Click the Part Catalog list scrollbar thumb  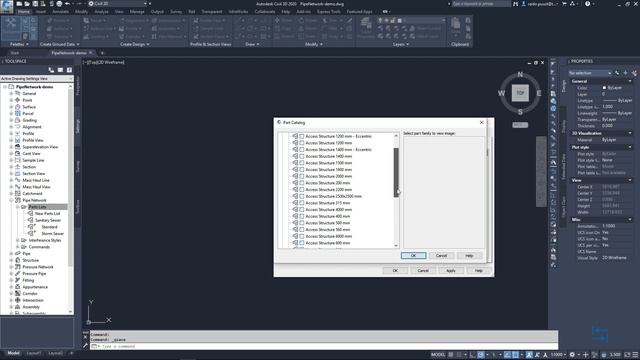[x=396, y=173]
